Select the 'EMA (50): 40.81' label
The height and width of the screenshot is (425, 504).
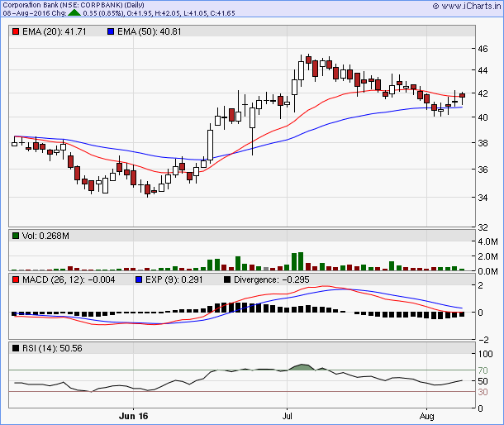pyautogui.click(x=150, y=31)
